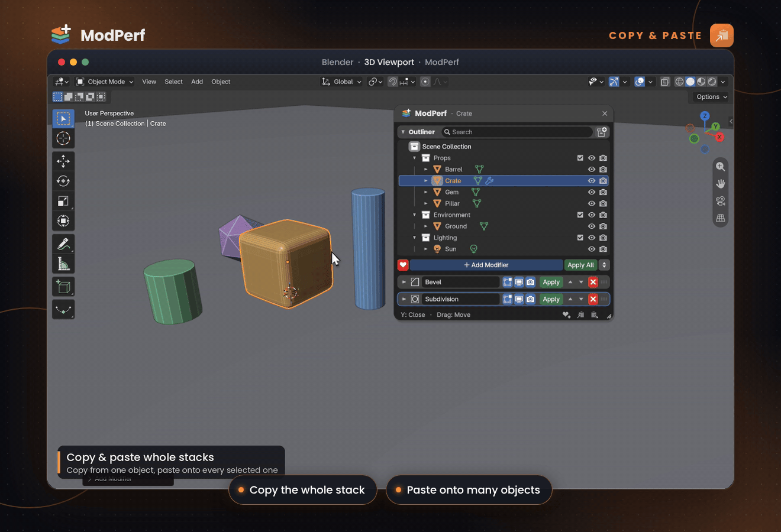This screenshot has width=781, height=532.
Task: Click the pan hand viewport icon
Action: tap(720, 184)
